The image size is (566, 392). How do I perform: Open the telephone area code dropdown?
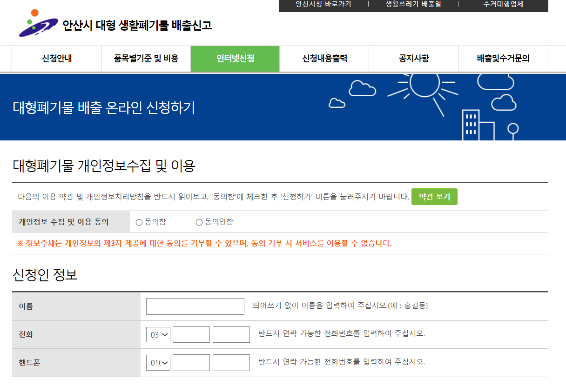158,334
